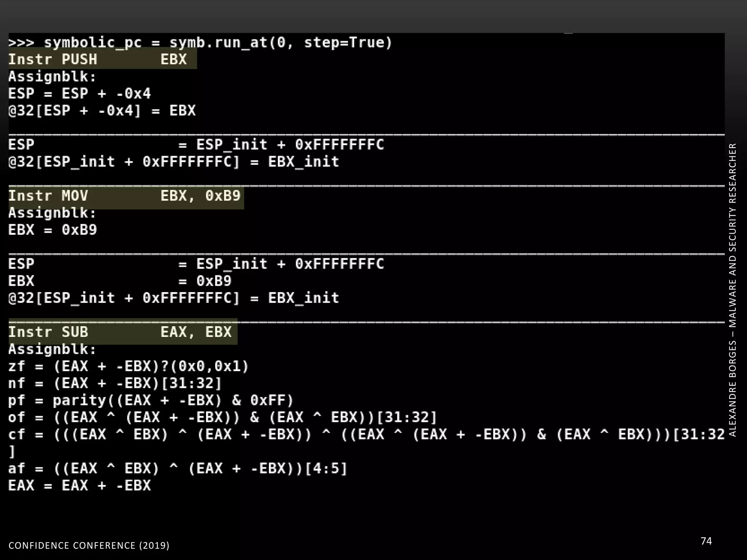Image resolution: width=747 pixels, height=560 pixels.
Task: Click the zf flag expression line
Action: click(128, 366)
